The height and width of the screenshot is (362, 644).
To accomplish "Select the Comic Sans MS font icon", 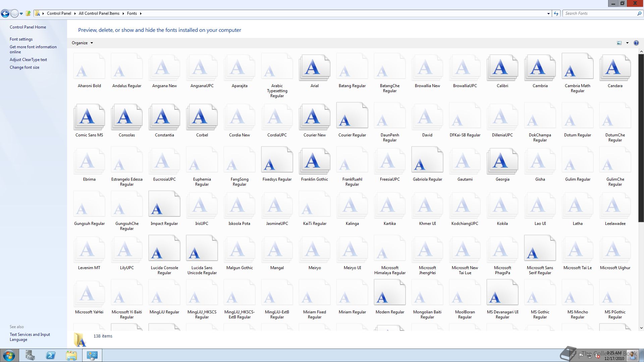I will click(89, 117).
